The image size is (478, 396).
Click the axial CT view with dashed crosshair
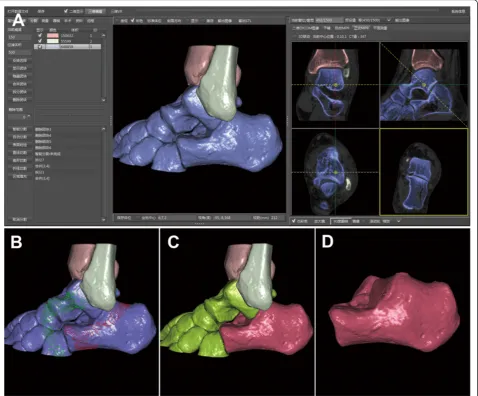click(x=335, y=172)
